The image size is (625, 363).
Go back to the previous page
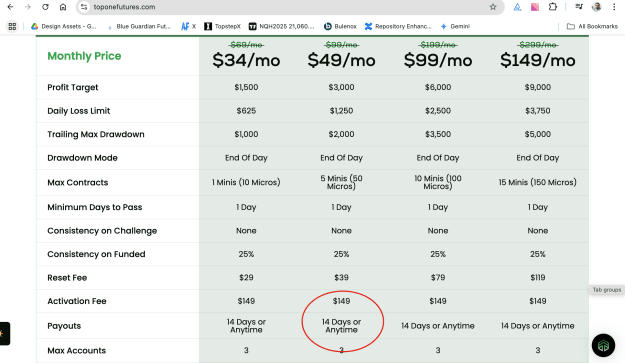click(10, 7)
